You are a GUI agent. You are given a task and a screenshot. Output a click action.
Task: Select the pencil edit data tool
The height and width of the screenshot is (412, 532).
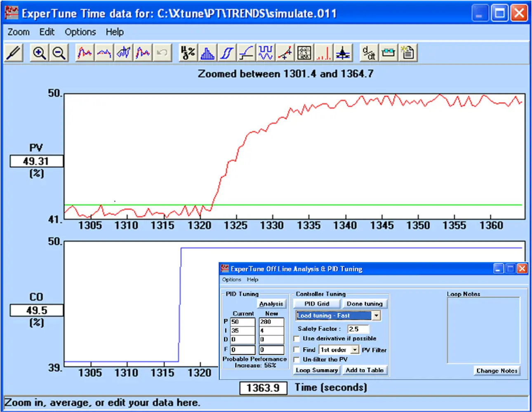14,53
